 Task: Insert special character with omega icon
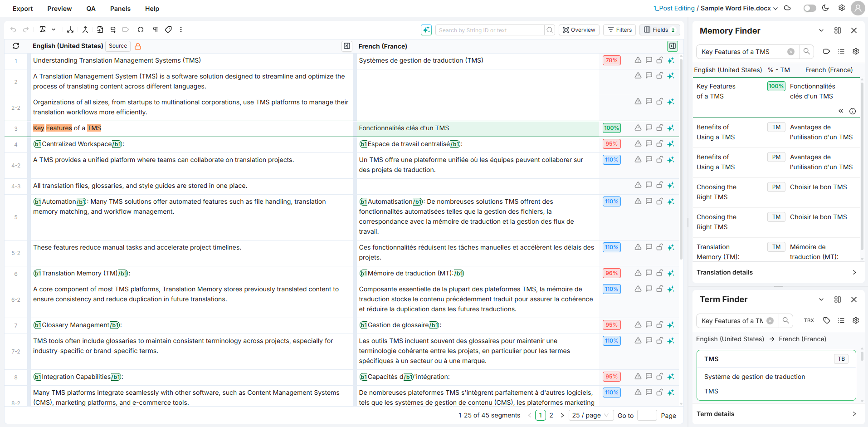coord(141,29)
